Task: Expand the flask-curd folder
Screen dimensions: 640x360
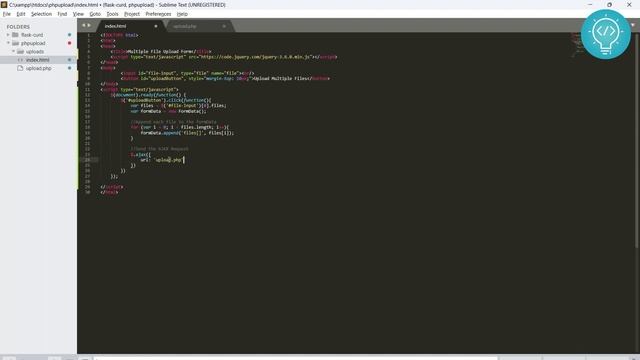Action: coord(8,35)
